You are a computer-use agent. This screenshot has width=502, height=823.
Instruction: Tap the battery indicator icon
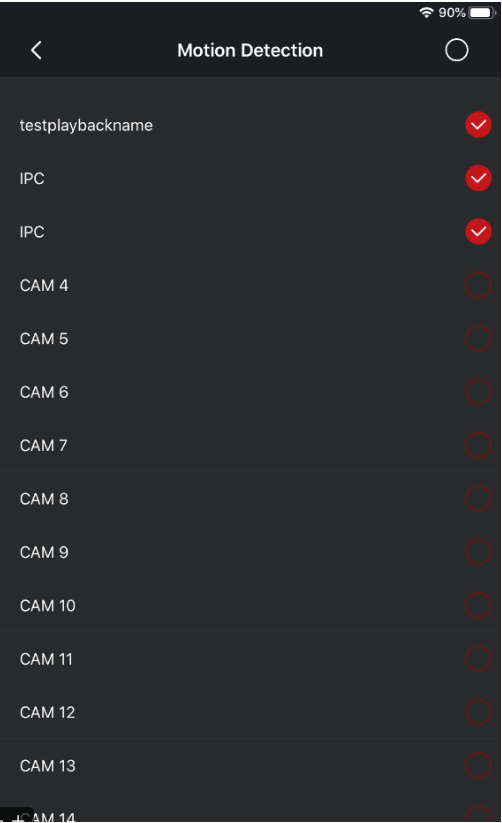tap(482, 12)
